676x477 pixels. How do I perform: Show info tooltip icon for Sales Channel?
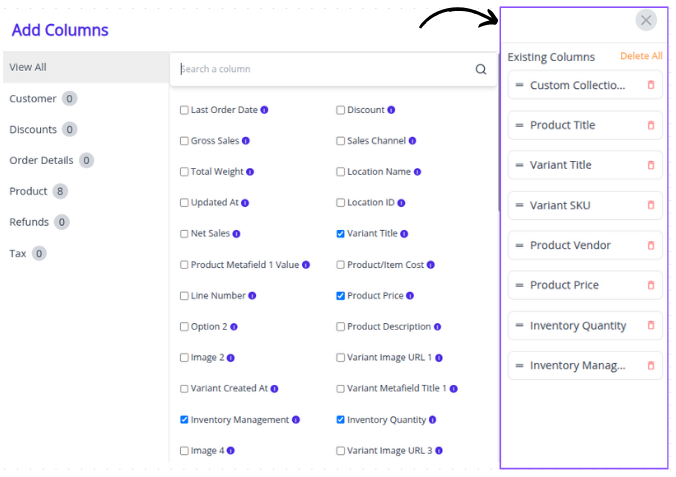pos(413,141)
